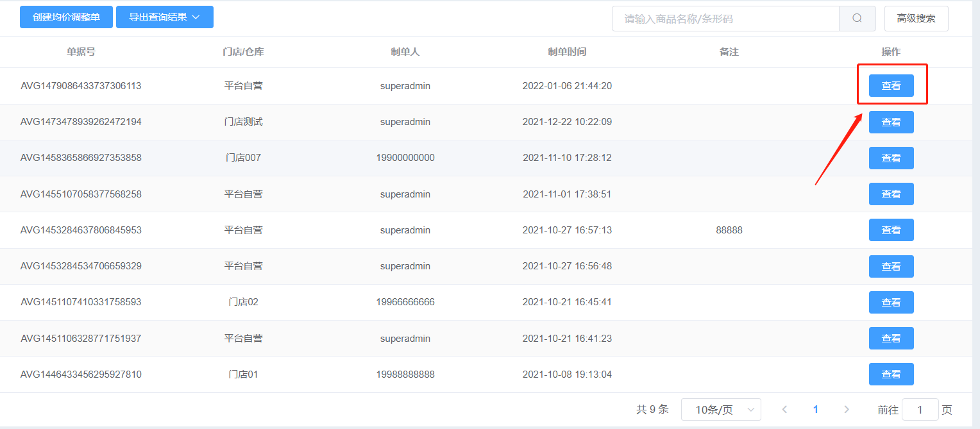This screenshot has height=429, width=980.
Task: Click timestamp 2021-11-10 17:28:12
Action: (x=567, y=158)
